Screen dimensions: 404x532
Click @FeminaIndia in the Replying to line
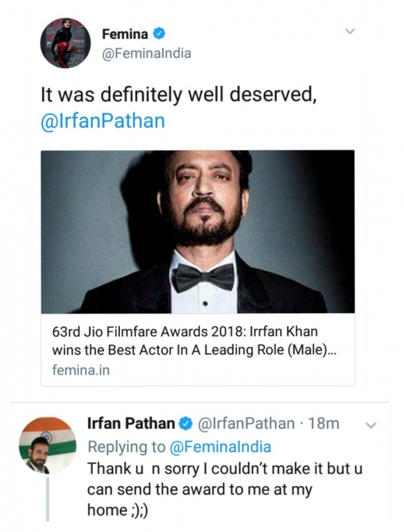[221, 446]
